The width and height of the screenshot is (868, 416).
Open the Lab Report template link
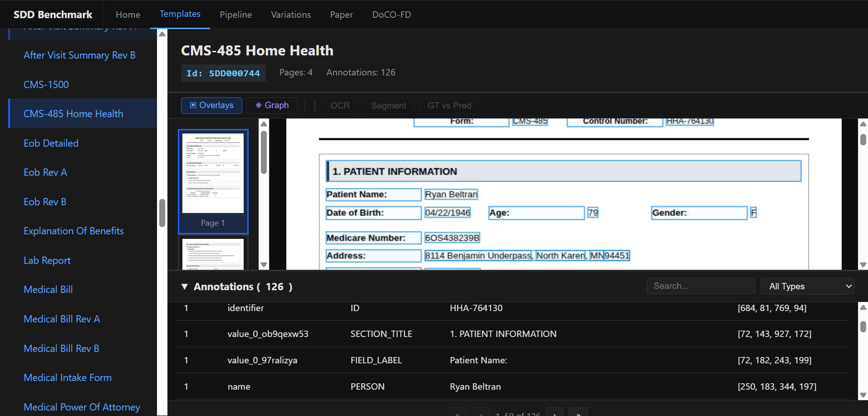[47, 261]
